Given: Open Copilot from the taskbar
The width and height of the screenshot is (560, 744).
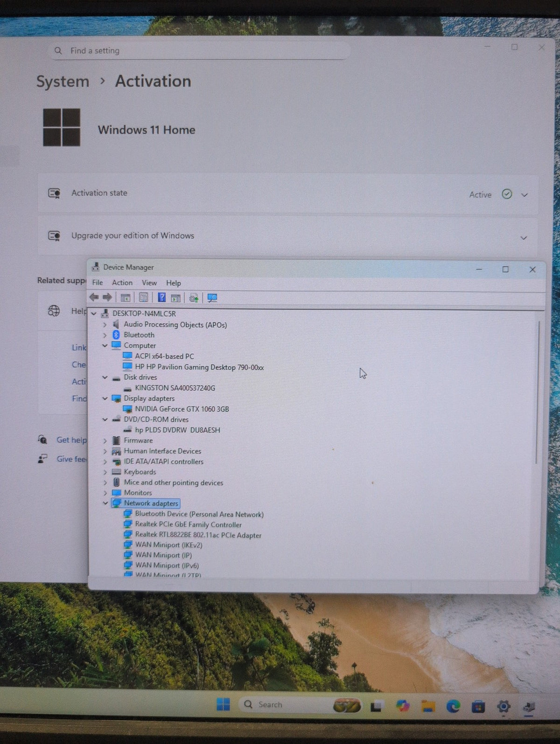Looking at the screenshot, I should point(402,706).
